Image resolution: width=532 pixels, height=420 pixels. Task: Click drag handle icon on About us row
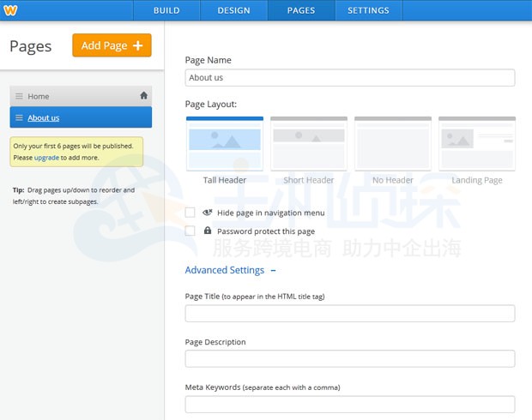pyautogui.click(x=19, y=117)
